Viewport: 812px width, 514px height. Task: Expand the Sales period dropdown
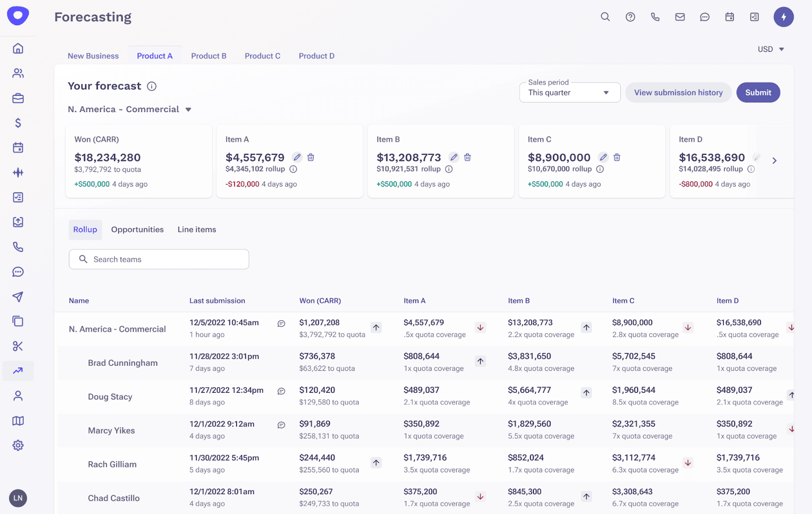click(x=569, y=93)
